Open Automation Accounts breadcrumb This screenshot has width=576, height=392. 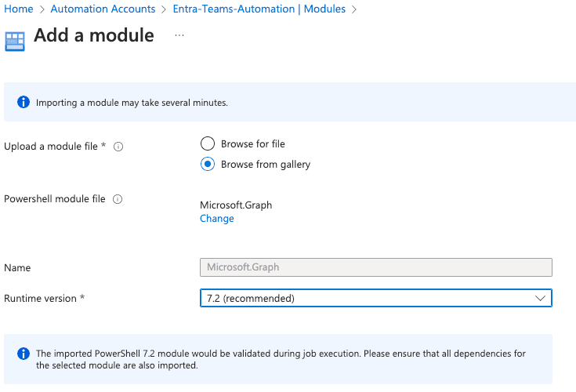coord(103,9)
